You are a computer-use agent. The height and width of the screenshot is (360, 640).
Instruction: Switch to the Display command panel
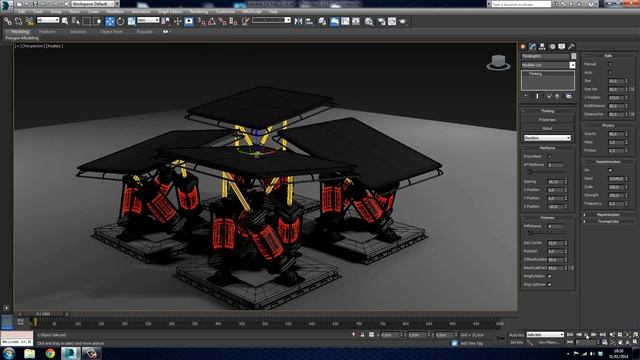[562, 47]
